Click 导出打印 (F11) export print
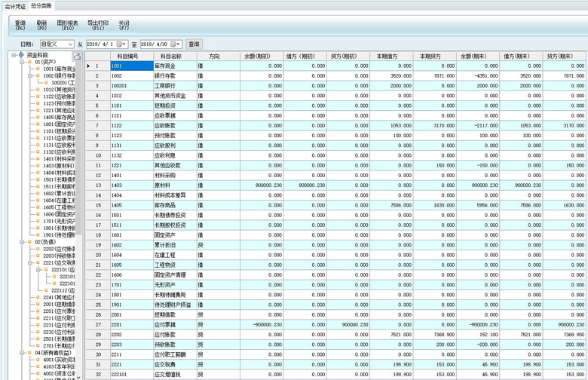 (x=98, y=26)
